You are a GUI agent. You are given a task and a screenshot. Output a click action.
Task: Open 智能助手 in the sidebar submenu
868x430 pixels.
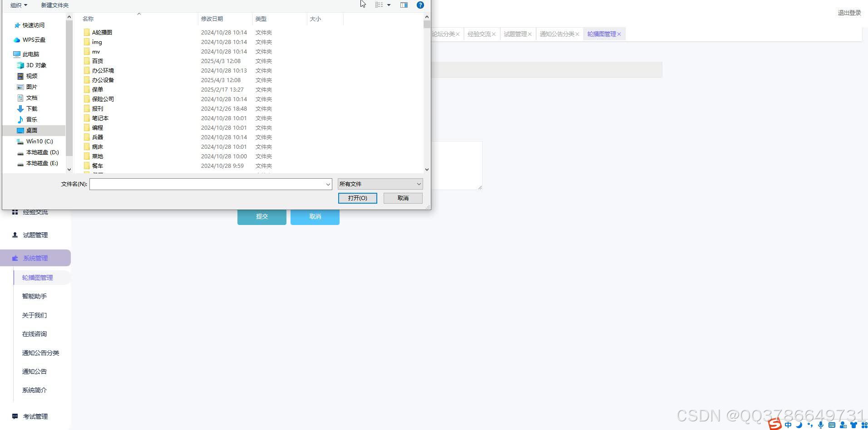tap(35, 296)
